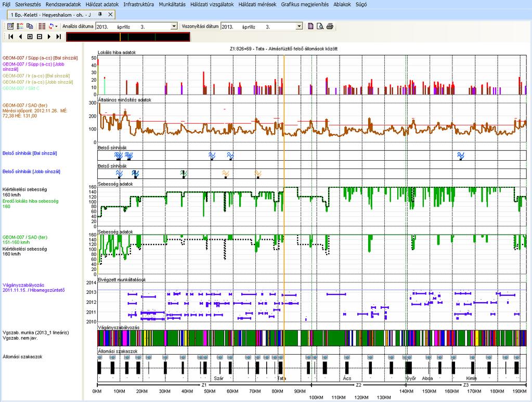Viewport: 532px width, 402px height.
Task: Open the Infrastruktúra menu
Action: click(x=138, y=4)
